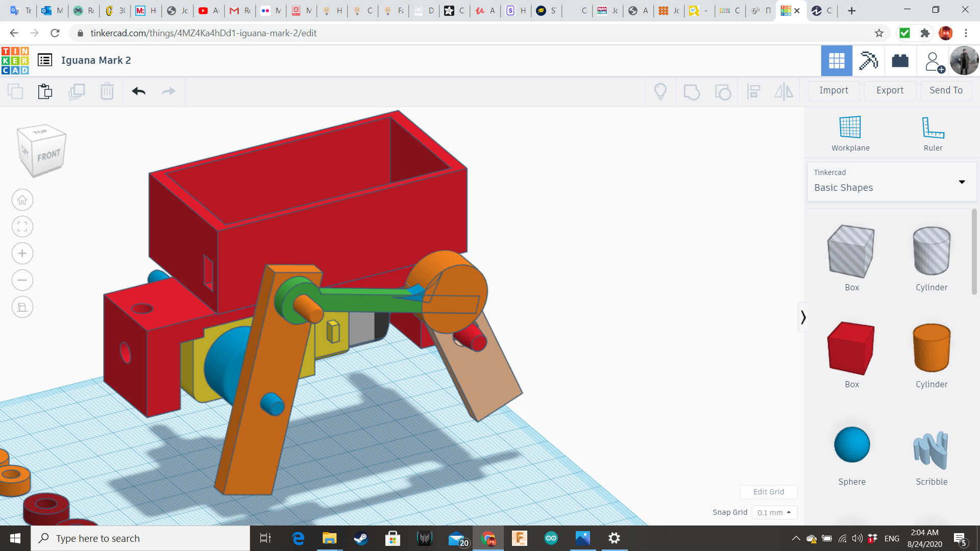Click the undo arrow icon
This screenshot has width=980, height=551.
[x=138, y=91]
